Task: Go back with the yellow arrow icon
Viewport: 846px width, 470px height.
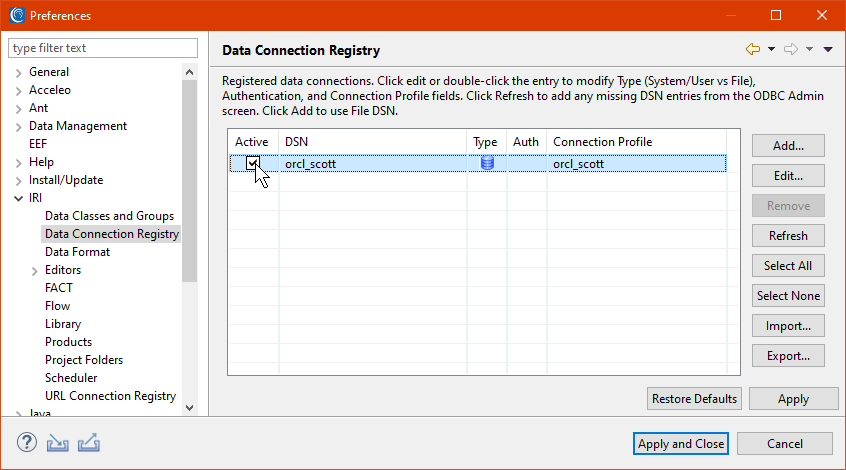Action: [x=753, y=49]
